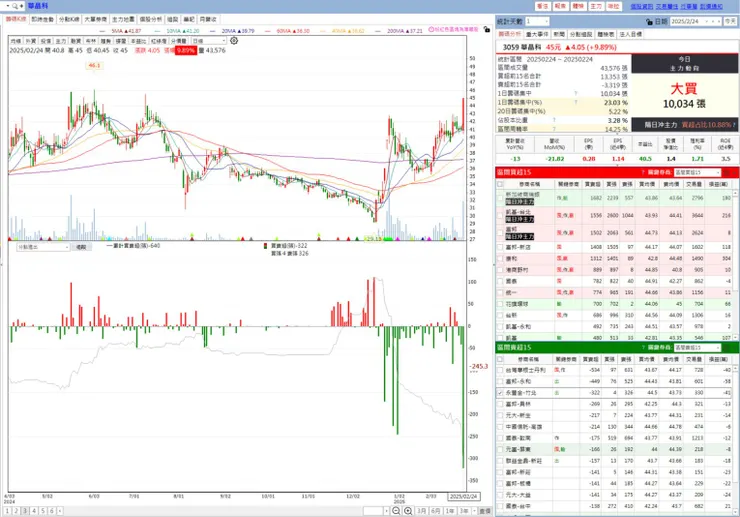Viewport: 740px width, 517px height.
Task: Click the plus icon beside the search magnifier
Action: 21,6
